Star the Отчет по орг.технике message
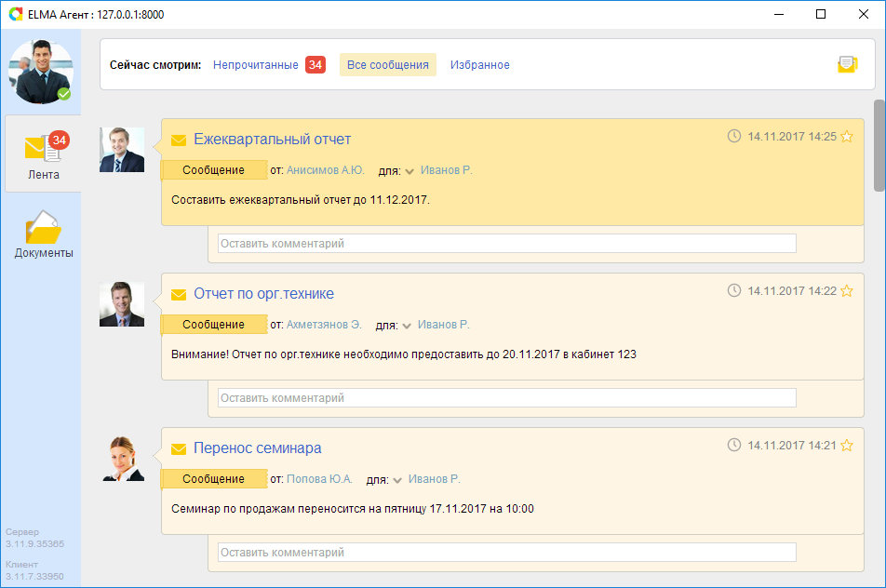This screenshot has height=588, width=886. pos(846,291)
